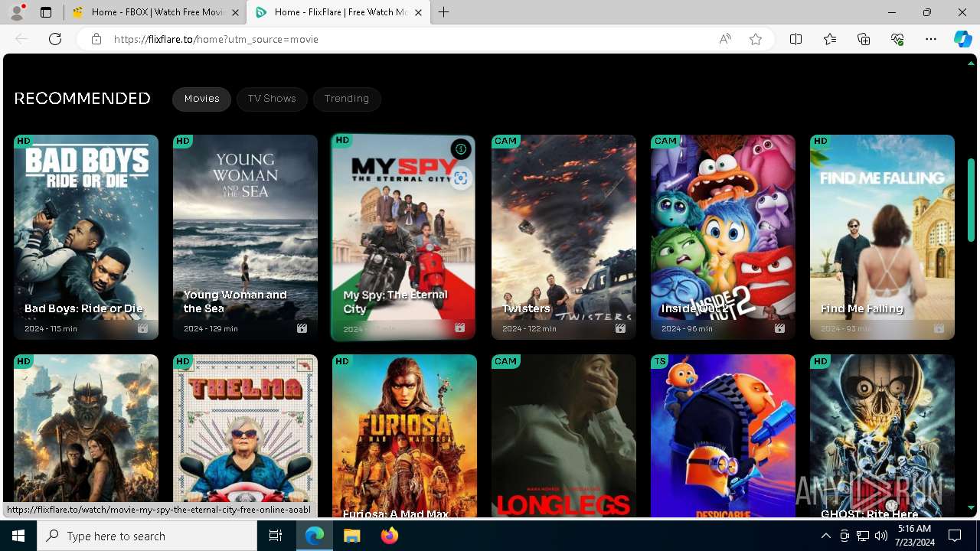
Task: Click the scrollbar up arrow
Action: pos(971,64)
